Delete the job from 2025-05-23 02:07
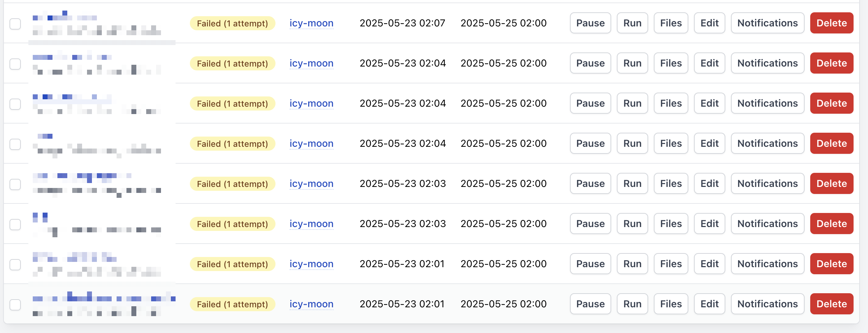This screenshot has height=333, width=868. 831,23
